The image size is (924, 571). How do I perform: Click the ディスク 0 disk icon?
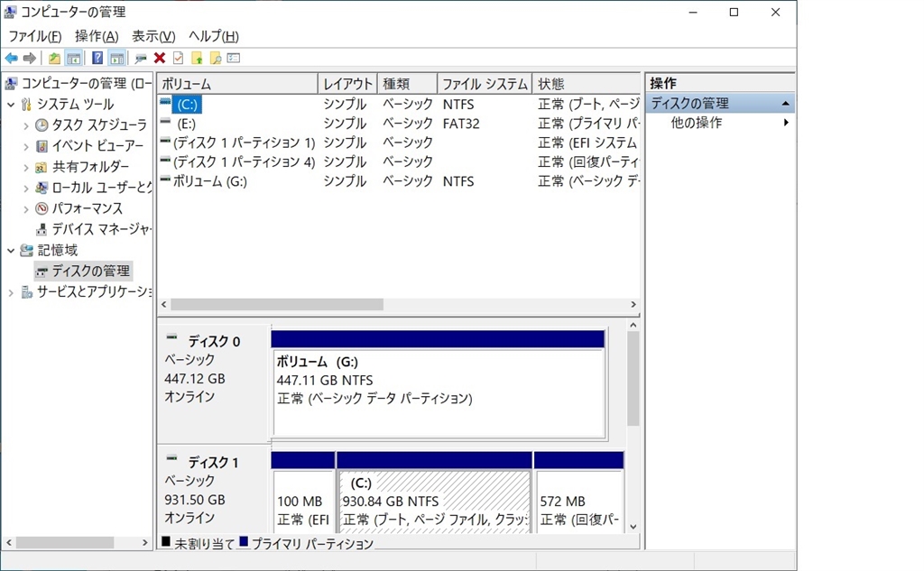tap(171, 337)
